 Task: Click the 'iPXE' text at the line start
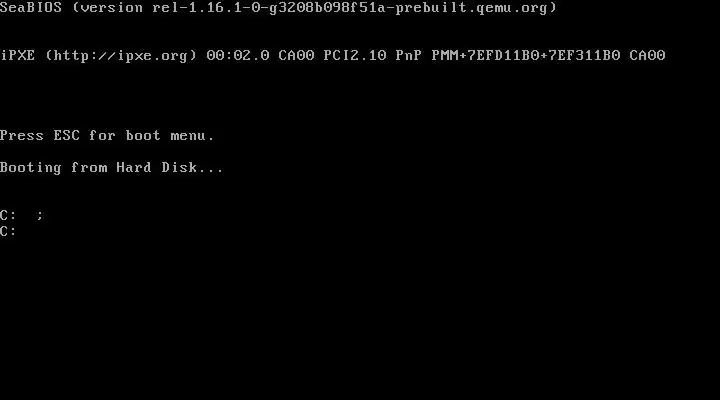tap(17, 56)
